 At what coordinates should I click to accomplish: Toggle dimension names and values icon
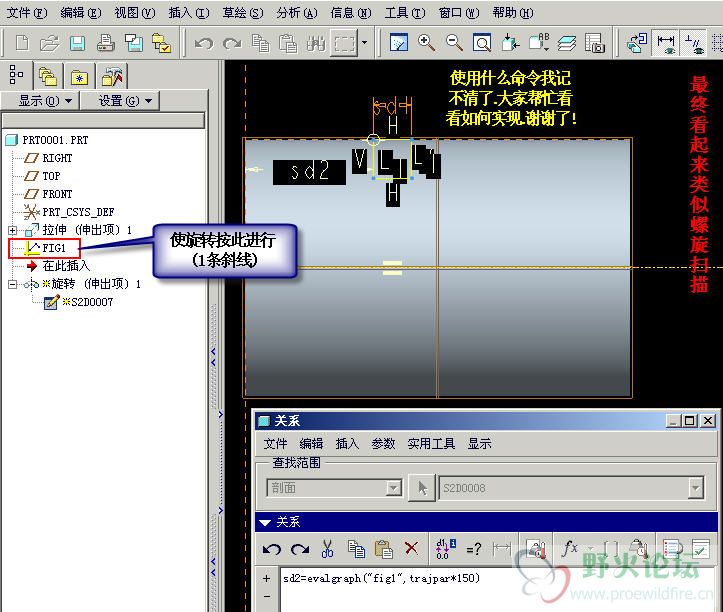click(x=445, y=549)
